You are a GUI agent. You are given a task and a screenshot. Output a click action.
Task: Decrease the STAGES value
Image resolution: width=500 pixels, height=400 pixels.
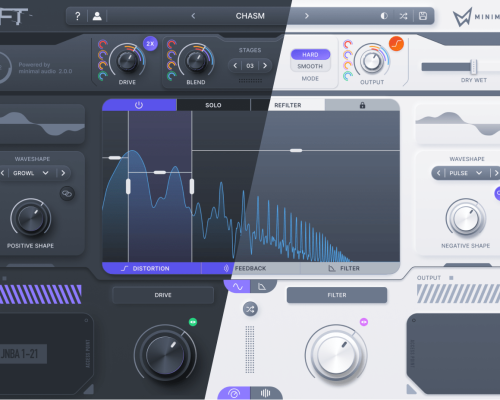235,66
